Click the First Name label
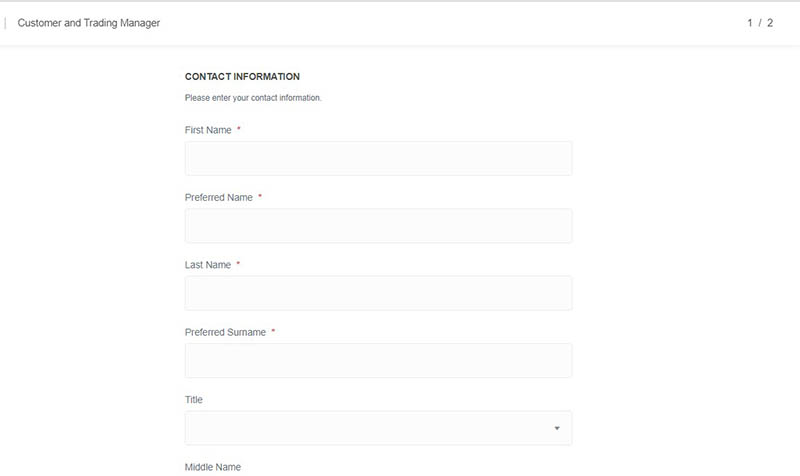This screenshot has width=800, height=476. 208,130
